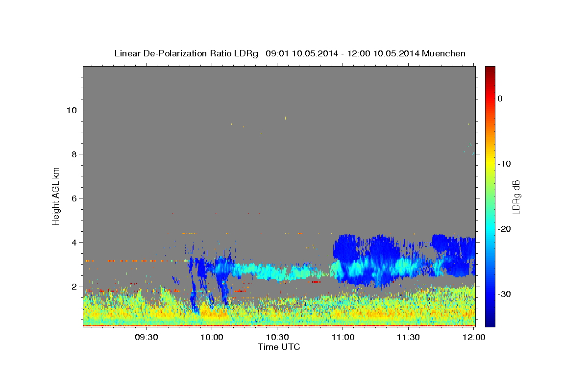The width and height of the screenshot is (588, 392).
Task: Click the height tick label 4
Action: [74, 242]
